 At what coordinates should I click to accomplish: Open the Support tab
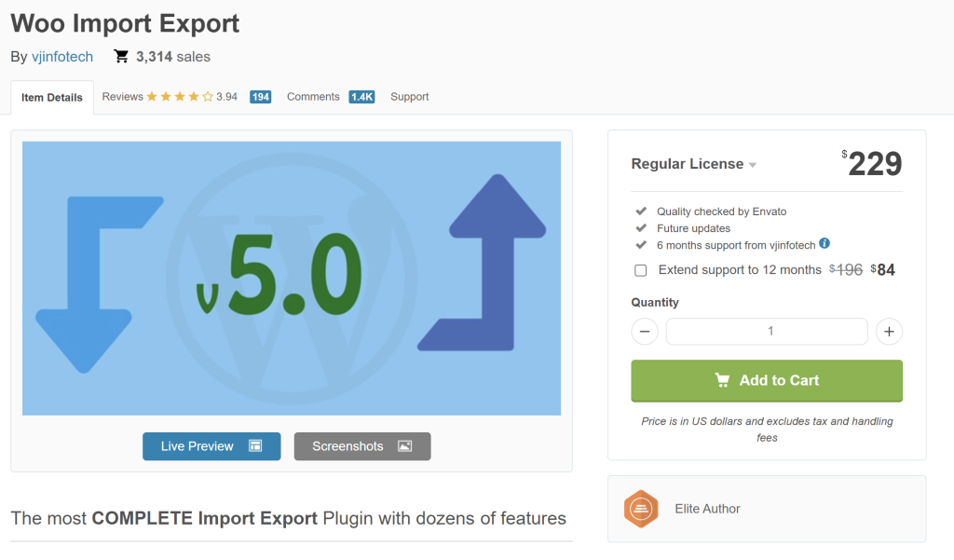(410, 97)
